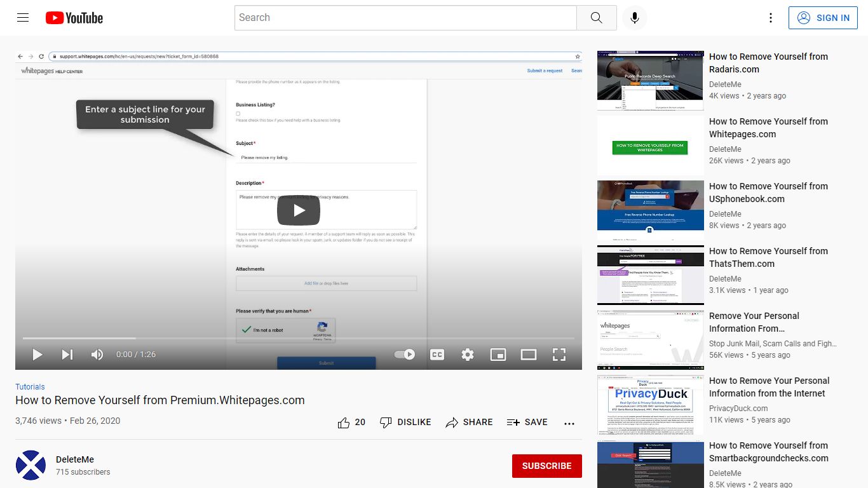868x488 pixels.
Task: Click the '0:00 / 1:26' time display
Action: [x=136, y=355]
